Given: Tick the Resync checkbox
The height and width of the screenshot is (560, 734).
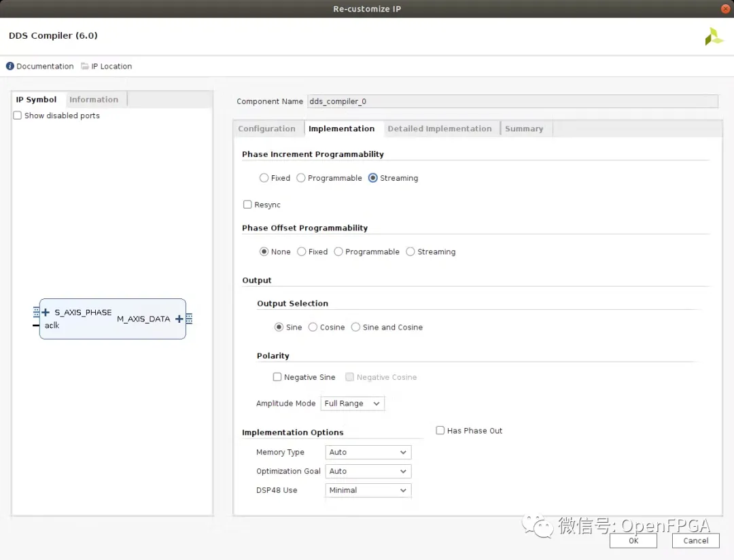Looking at the screenshot, I should coord(247,205).
